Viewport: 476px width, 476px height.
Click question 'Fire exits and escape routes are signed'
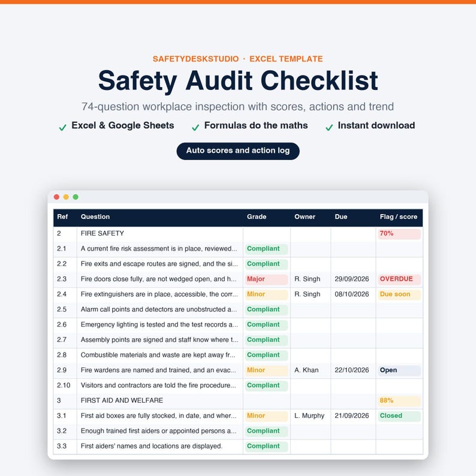(x=159, y=264)
